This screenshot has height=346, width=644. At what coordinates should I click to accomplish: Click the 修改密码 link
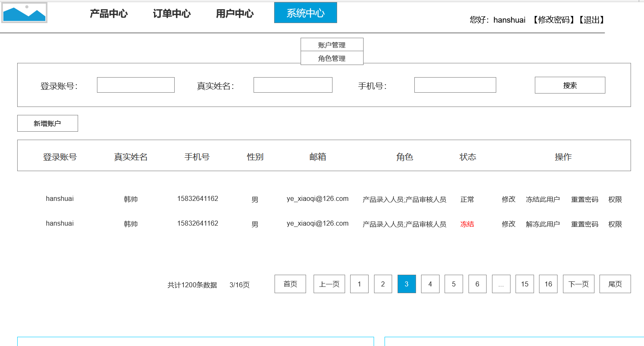[554, 20]
